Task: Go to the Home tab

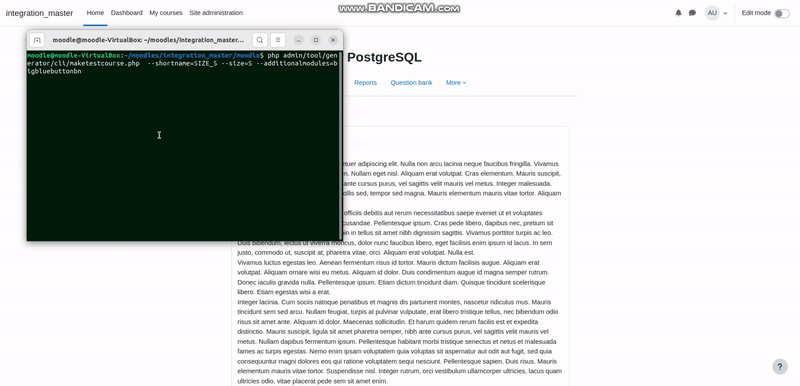Action: pyautogui.click(x=95, y=13)
